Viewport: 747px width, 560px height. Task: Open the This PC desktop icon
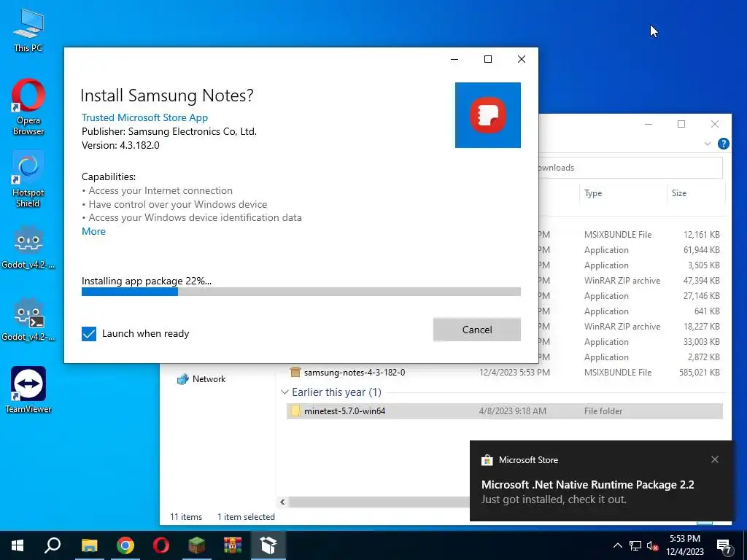pos(28,31)
